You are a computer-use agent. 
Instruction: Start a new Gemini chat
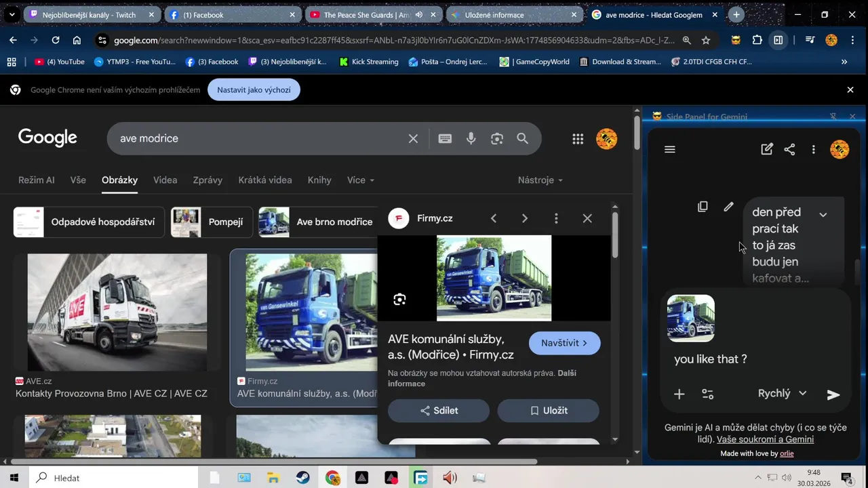pos(767,149)
